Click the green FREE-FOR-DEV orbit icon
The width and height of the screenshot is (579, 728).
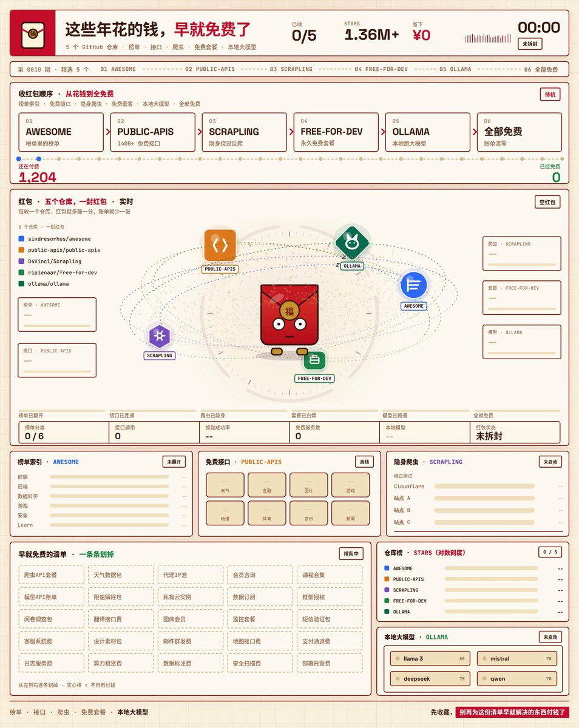click(314, 361)
